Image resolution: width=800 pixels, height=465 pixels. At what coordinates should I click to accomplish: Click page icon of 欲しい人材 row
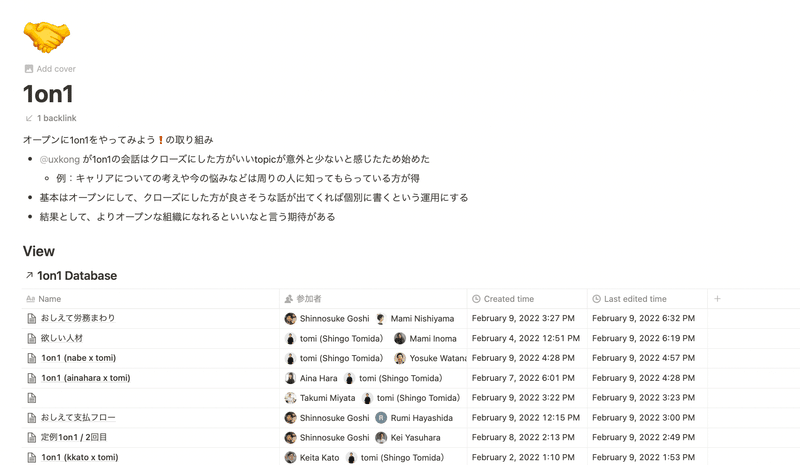pyautogui.click(x=32, y=338)
